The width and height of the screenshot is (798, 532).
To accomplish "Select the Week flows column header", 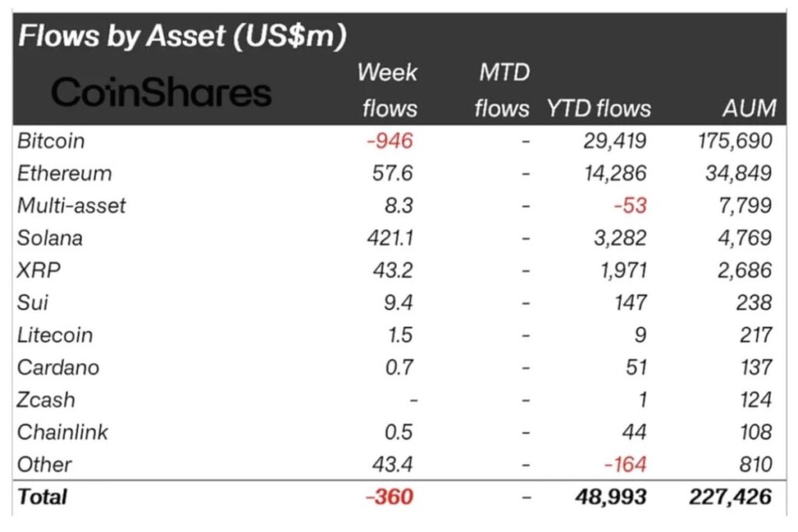I will [x=388, y=90].
